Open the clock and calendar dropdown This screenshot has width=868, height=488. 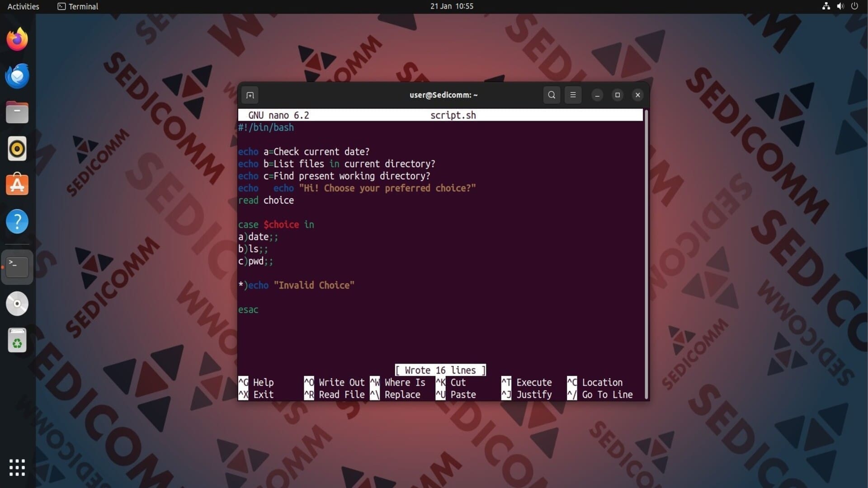tap(451, 6)
